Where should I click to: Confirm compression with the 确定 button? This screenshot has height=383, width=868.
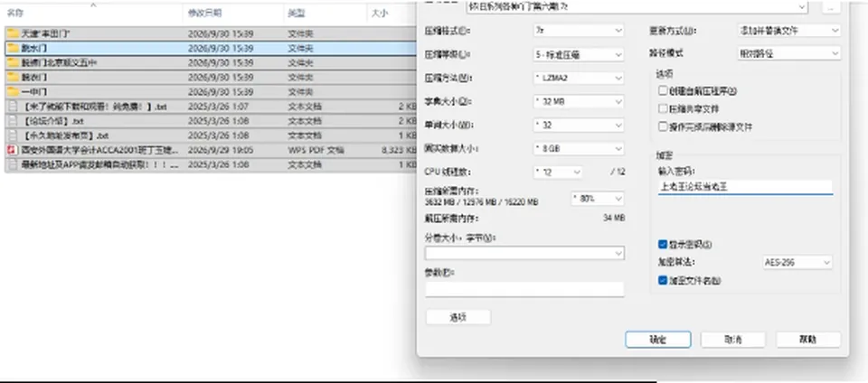(x=657, y=340)
